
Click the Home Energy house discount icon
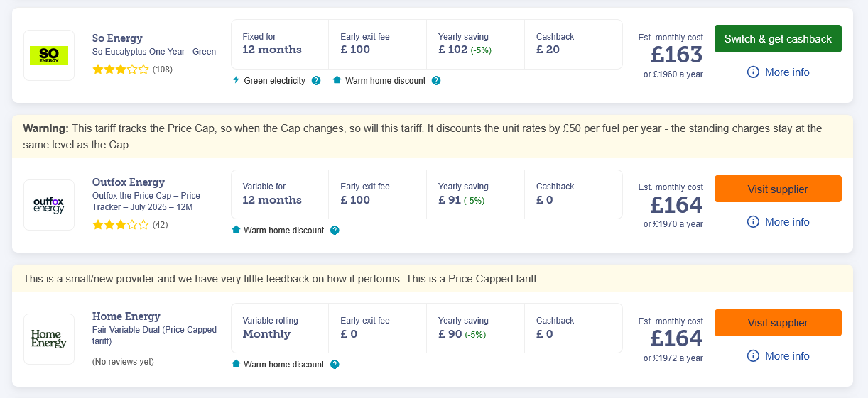pyautogui.click(x=236, y=364)
